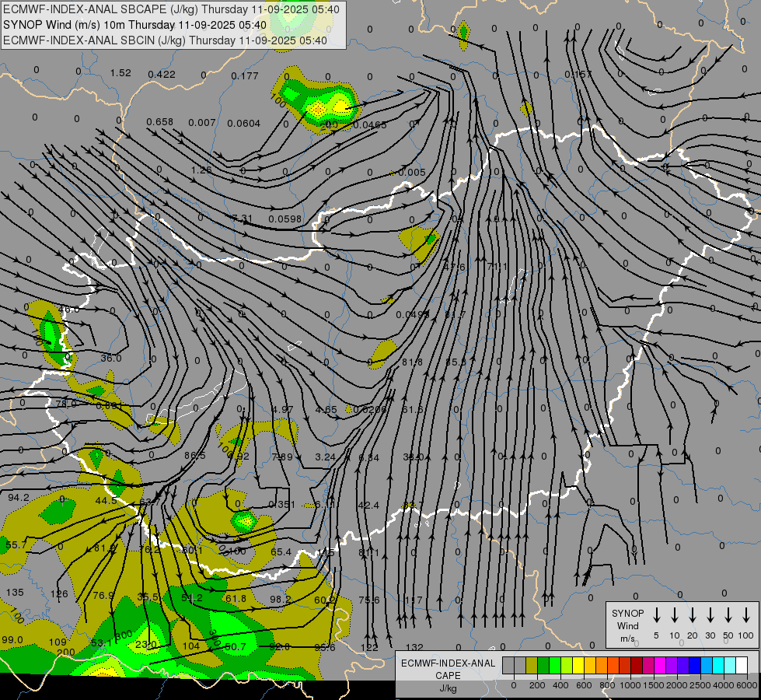Click the '6000' tick label in CAPE legend
Image resolution: width=761 pixels, height=700 pixels.
pos(747,685)
